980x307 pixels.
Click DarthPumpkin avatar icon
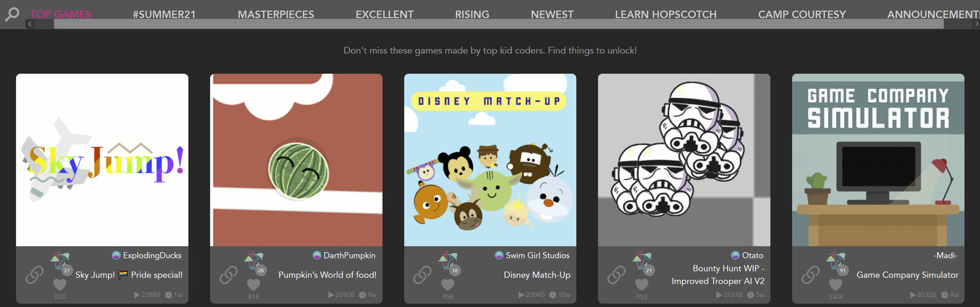tap(317, 255)
